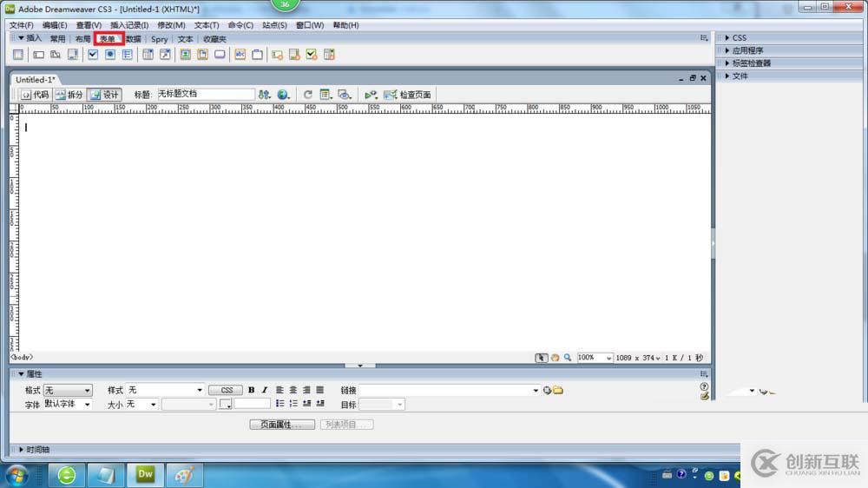This screenshot has width=868, height=488.
Task: Switch to Code view
Action: (35, 95)
